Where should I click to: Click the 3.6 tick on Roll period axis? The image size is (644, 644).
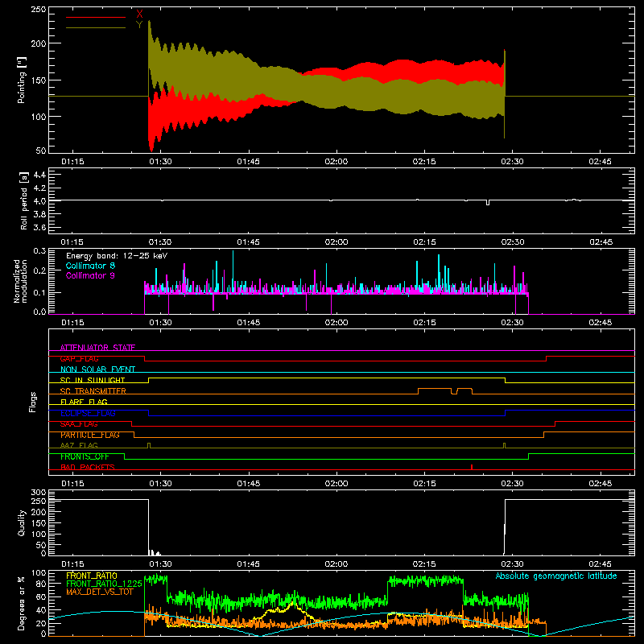coord(39,227)
